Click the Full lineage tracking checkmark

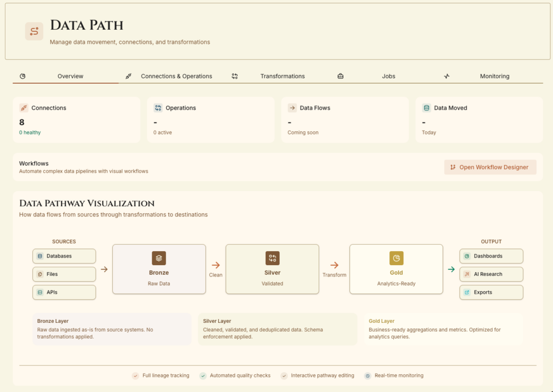(x=136, y=375)
